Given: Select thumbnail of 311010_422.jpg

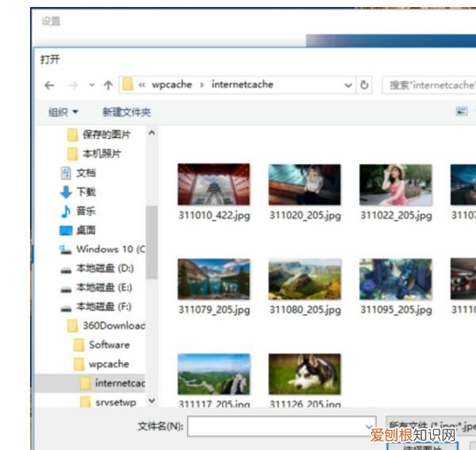Looking at the screenshot, I should pyautogui.click(x=213, y=184).
